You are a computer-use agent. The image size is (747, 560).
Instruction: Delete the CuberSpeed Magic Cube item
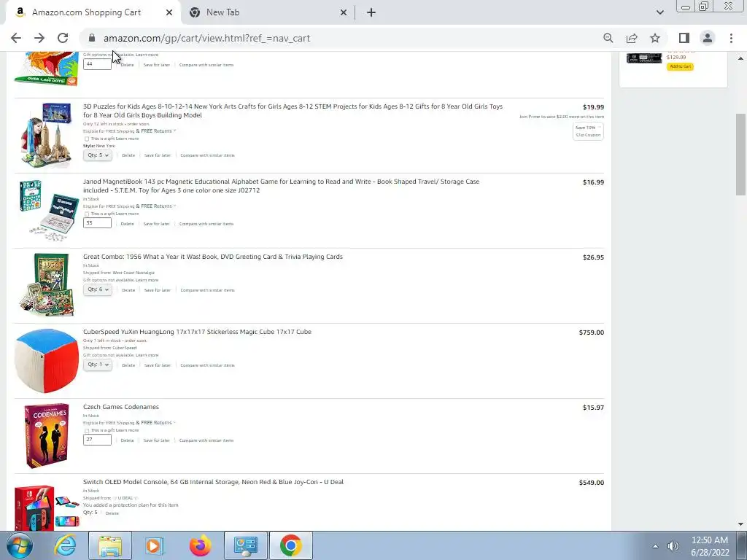point(128,365)
